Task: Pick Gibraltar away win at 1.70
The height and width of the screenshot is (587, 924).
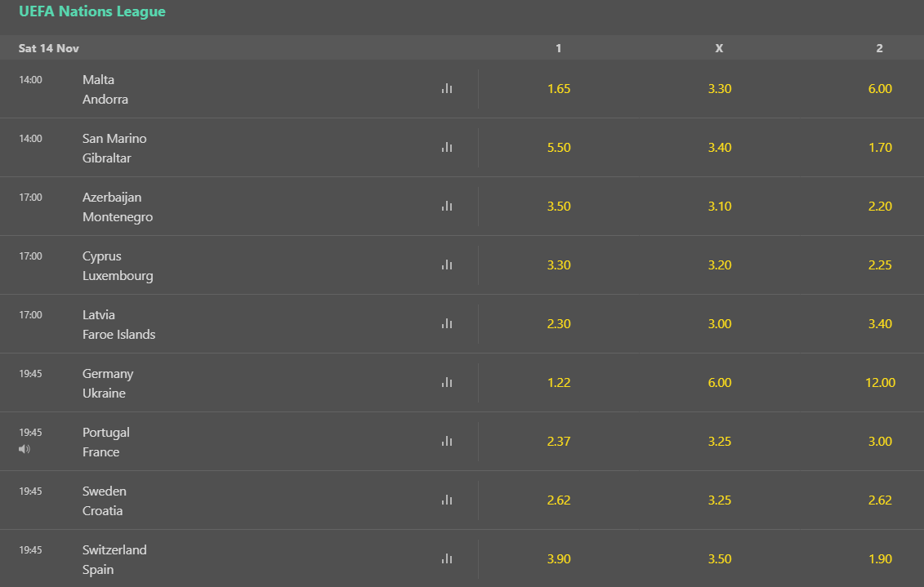Action: [880, 147]
